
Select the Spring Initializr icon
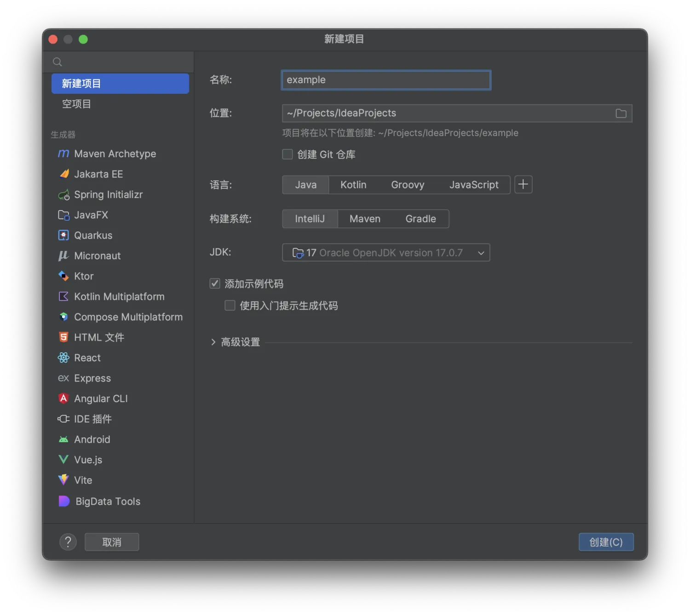coord(63,195)
